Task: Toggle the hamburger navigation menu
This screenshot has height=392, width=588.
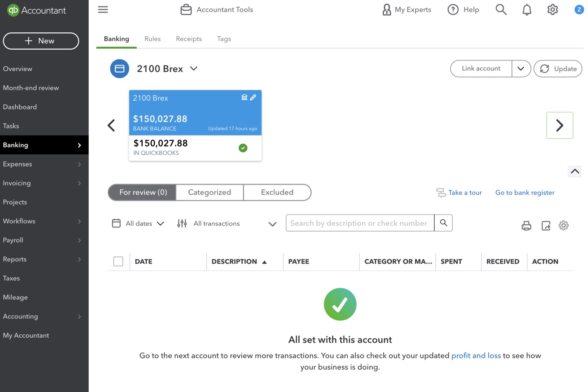Action: pyautogui.click(x=103, y=10)
